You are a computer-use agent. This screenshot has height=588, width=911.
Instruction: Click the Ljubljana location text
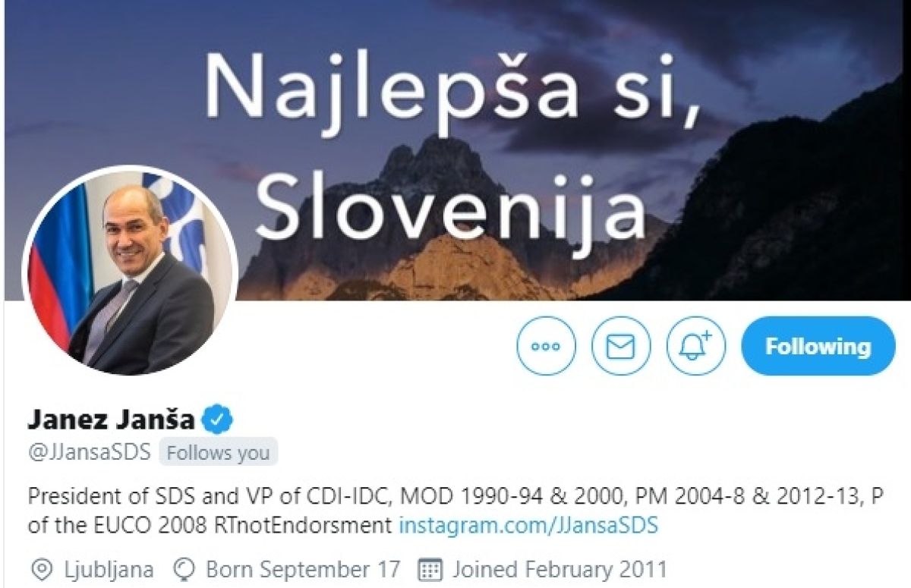109,569
